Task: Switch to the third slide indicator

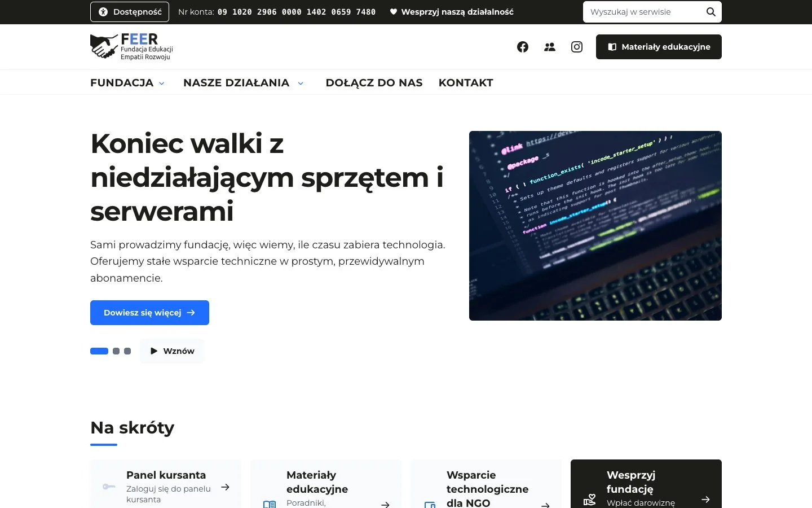Action: (127, 351)
